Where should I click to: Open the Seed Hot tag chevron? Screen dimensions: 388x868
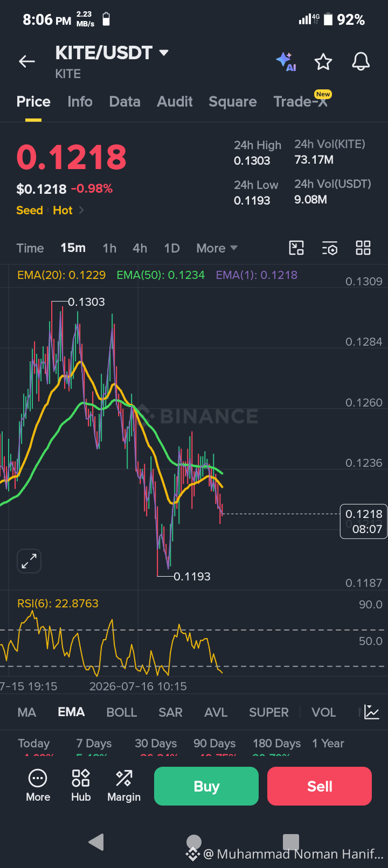tap(81, 210)
